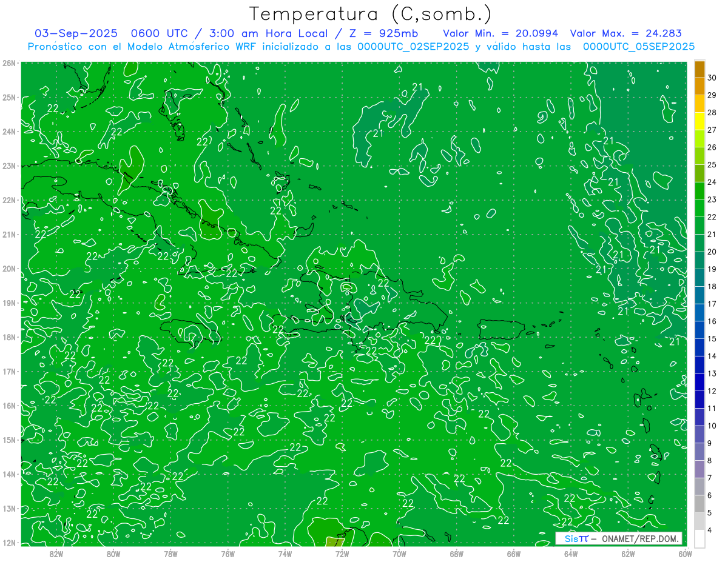
Task: Click the colorbar label '24'
Action: (712, 182)
